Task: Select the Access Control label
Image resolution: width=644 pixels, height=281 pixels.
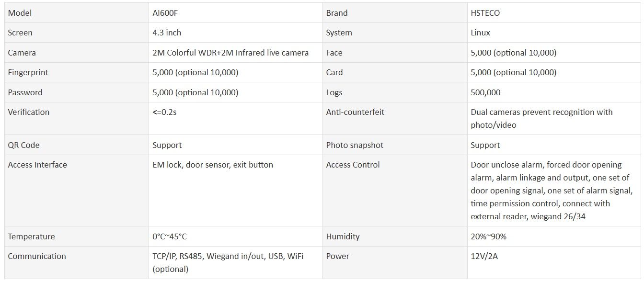Action: [x=353, y=165]
